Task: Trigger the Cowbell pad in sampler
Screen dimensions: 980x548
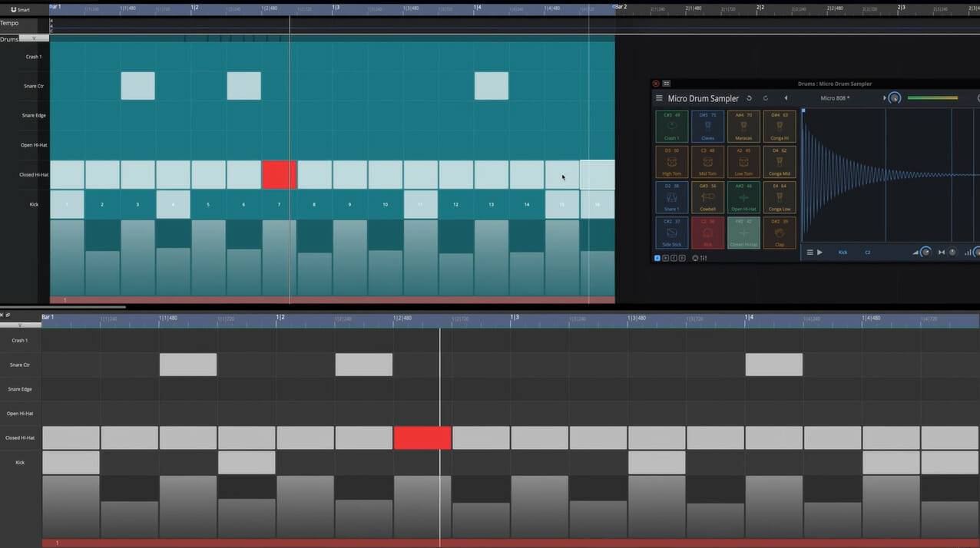Action: click(x=707, y=197)
